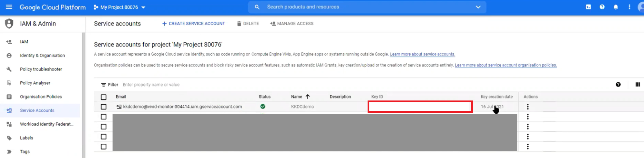644x158 pixels.
Task: Click the Key ID column header
Action: (377, 97)
